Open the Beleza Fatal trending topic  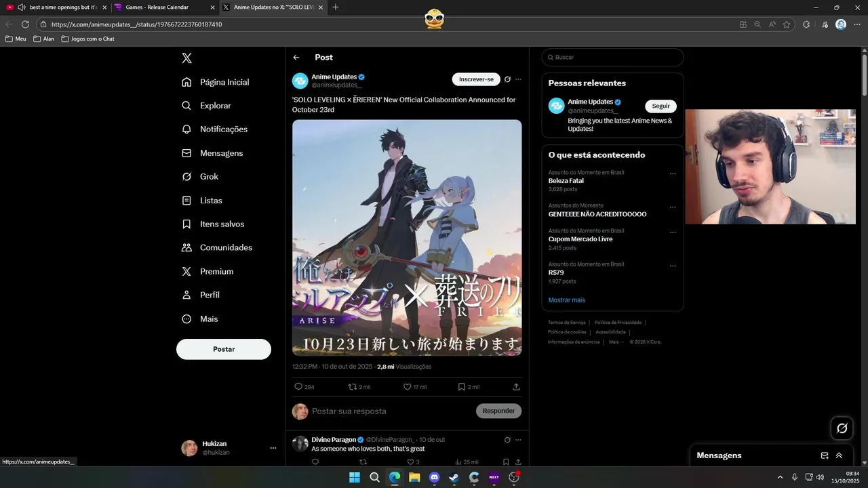pyautogui.click(x=566, y=181)
